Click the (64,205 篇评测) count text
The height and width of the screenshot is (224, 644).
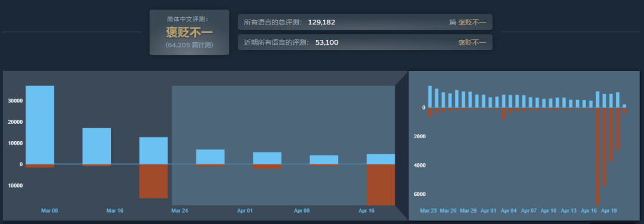(x=189, y=45)
